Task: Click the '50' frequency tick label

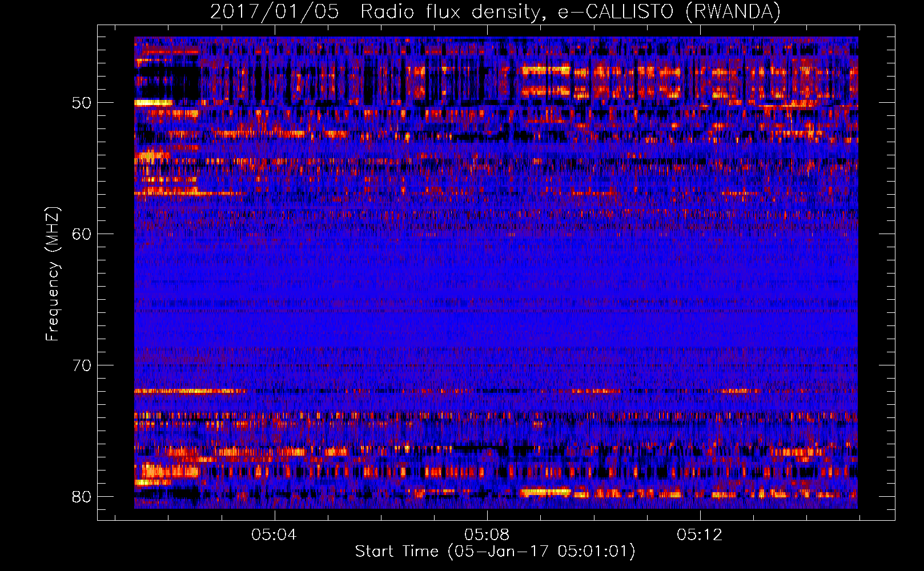Action: 82,103
